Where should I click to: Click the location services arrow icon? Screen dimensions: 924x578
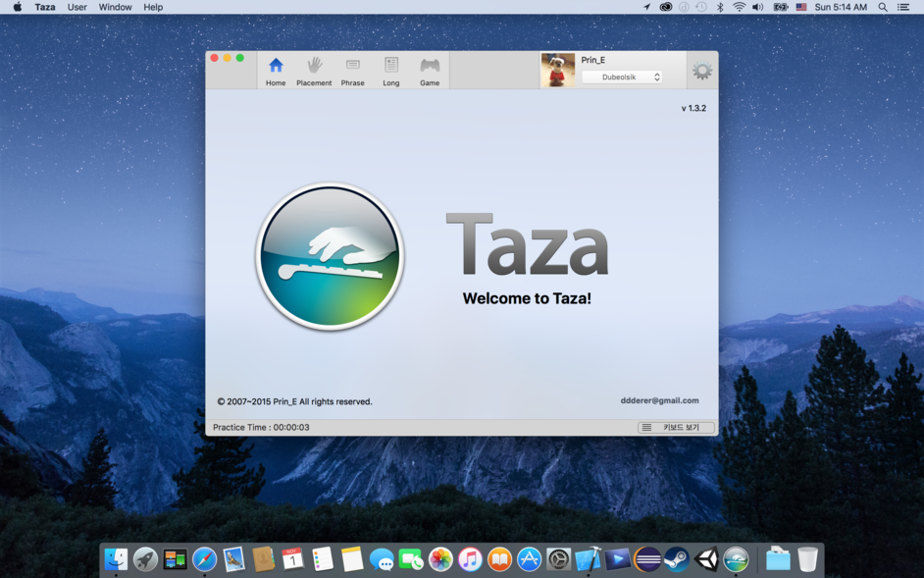[x=646, y=7]
